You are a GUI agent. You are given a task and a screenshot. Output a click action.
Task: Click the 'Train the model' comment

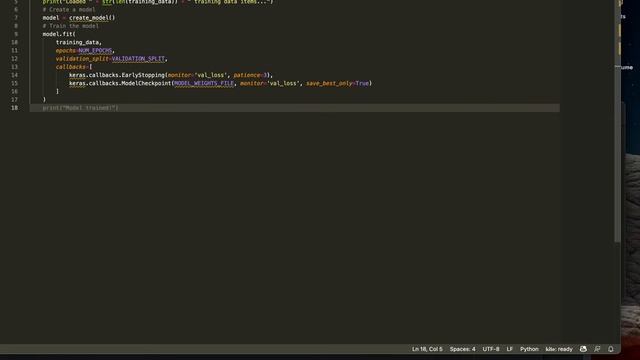pos(71,26)
